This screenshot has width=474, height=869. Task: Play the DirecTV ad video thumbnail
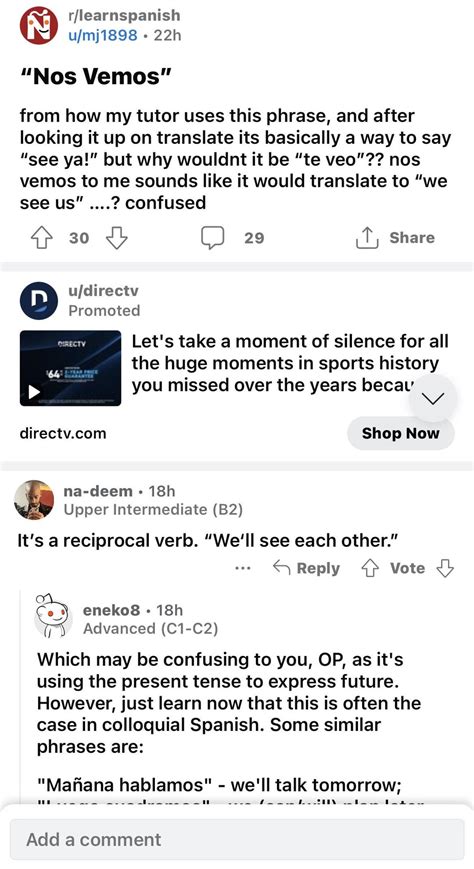[x=70, y=368]
